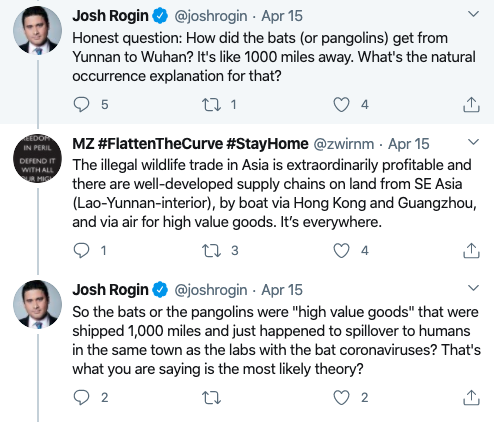Open @zwirnm profile handle link
The height and width of the screenshot is (423, 494).
point(344,144)
